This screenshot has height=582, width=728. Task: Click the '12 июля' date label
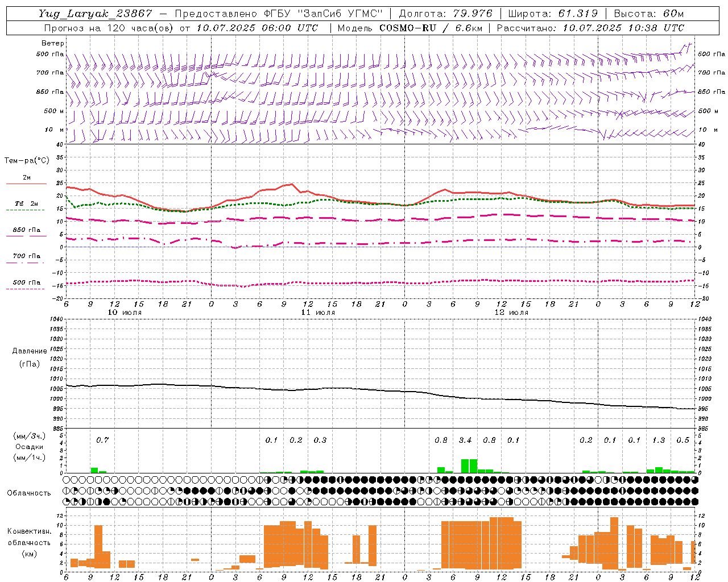coord(511,313)
